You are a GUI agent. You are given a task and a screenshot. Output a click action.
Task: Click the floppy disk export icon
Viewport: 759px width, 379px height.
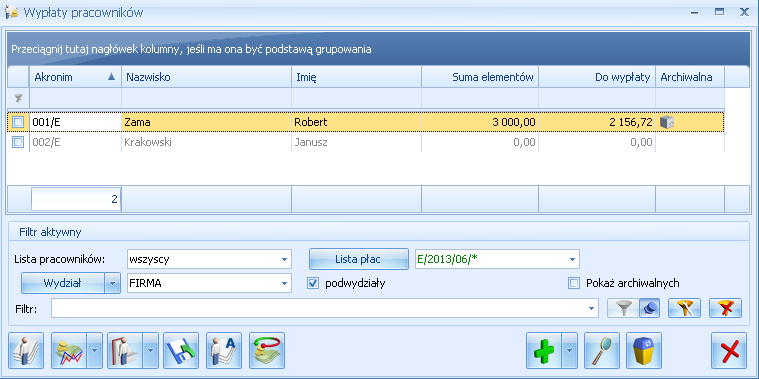tap(181, 350)
